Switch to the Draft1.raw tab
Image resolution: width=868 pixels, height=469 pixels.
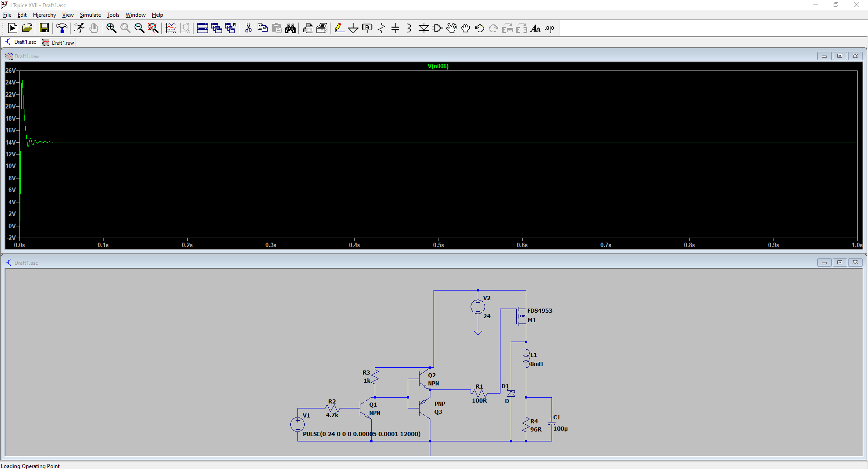coord(58,42)
